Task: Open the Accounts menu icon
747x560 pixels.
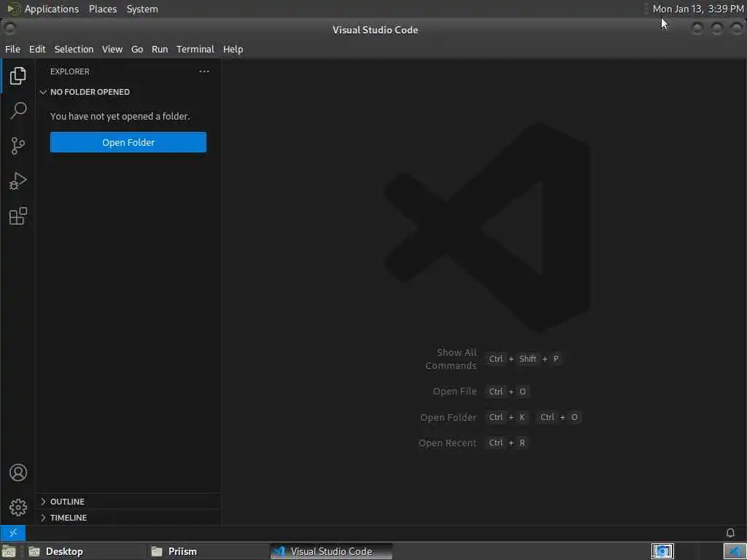Action: pyautogui.click(x=18, y=472)
